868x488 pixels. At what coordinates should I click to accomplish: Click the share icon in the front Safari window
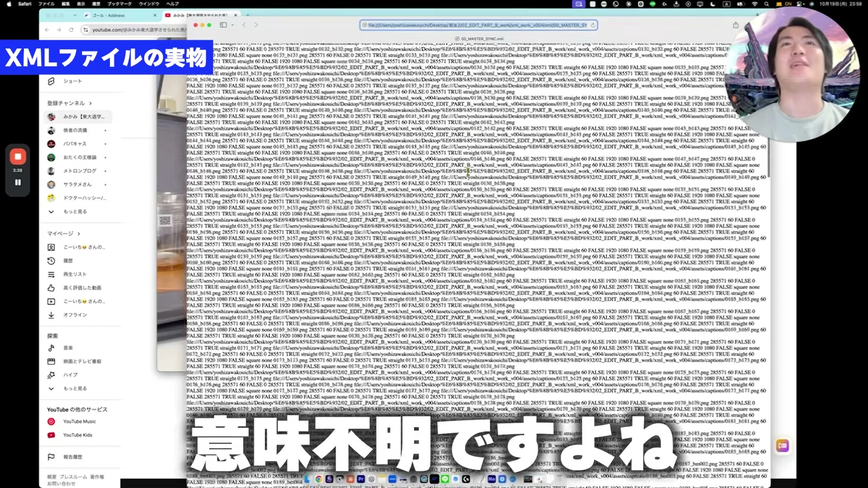(736, 25)
